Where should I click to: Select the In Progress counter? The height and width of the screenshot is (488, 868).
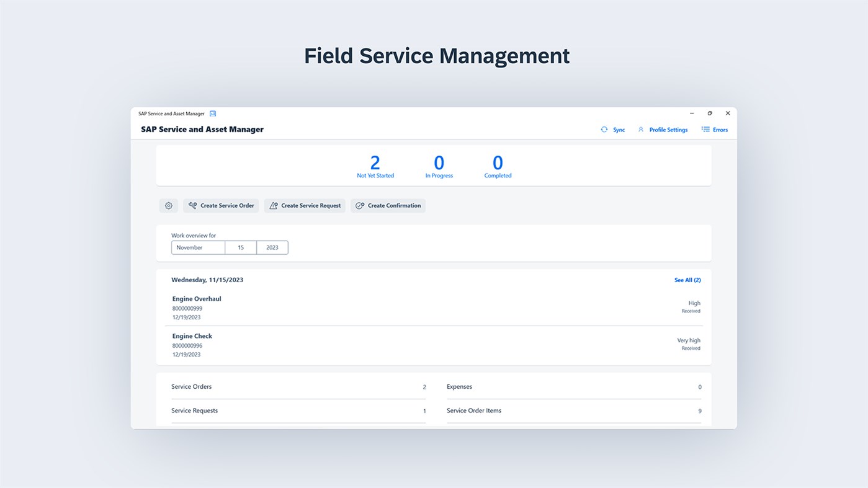click(x=439, y=165)
